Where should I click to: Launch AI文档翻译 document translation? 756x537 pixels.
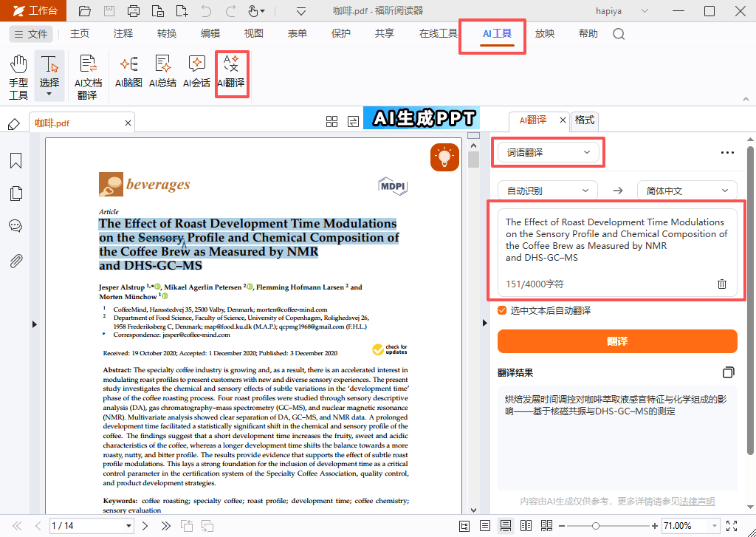point(88,78)
